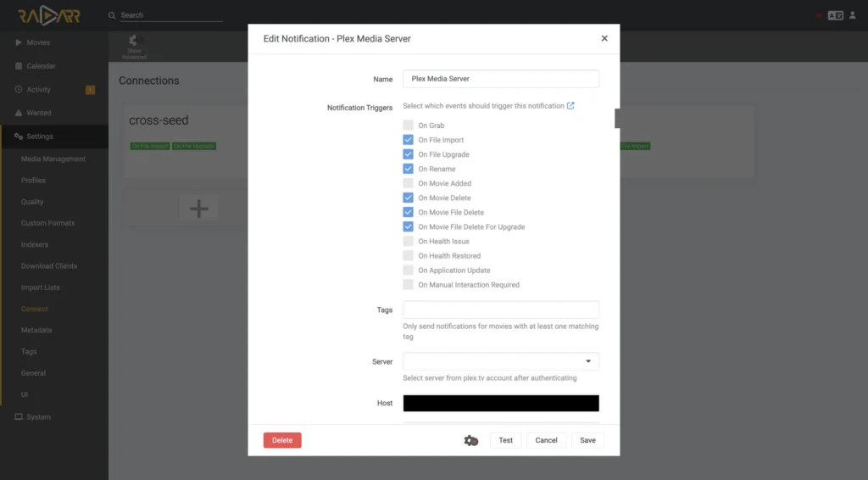Open Import Lists settings

(41, 287)
